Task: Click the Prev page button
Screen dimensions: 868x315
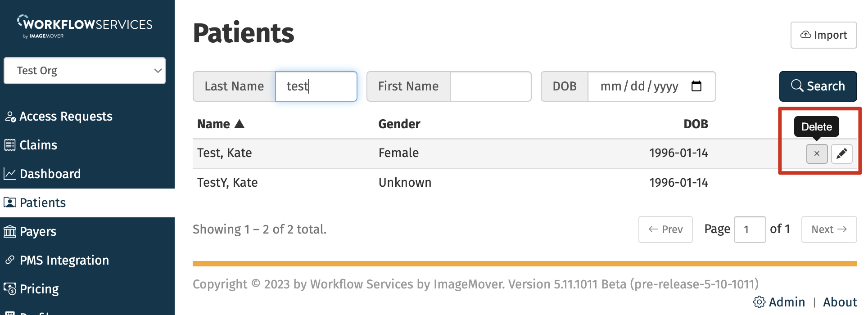Action: (665, 229)
